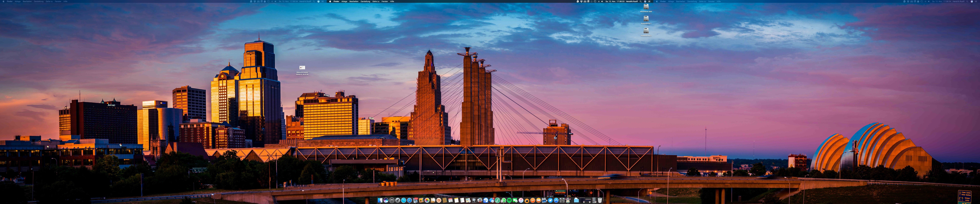Open Gehe zu menu in active menu bar
The height and width of the screenshot is (204, 980).
pos(376,2)
